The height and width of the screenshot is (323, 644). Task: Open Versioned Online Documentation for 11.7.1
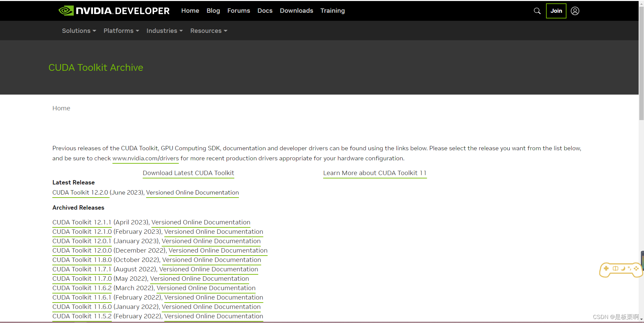208,269
